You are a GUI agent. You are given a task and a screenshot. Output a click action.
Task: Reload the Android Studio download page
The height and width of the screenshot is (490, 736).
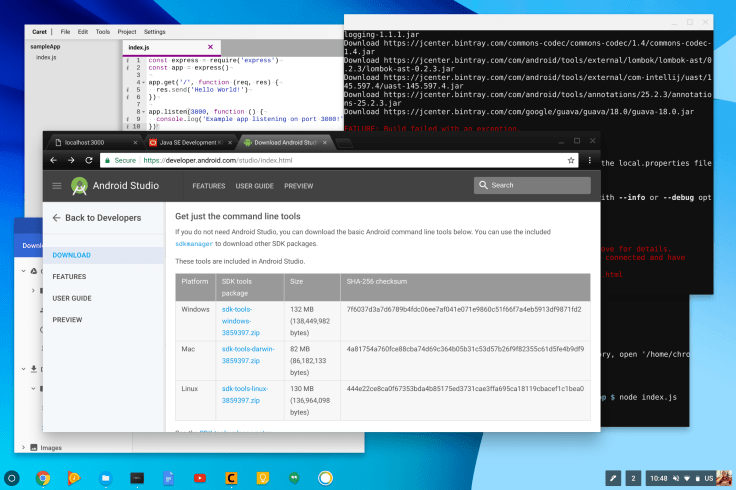point(89,160)
